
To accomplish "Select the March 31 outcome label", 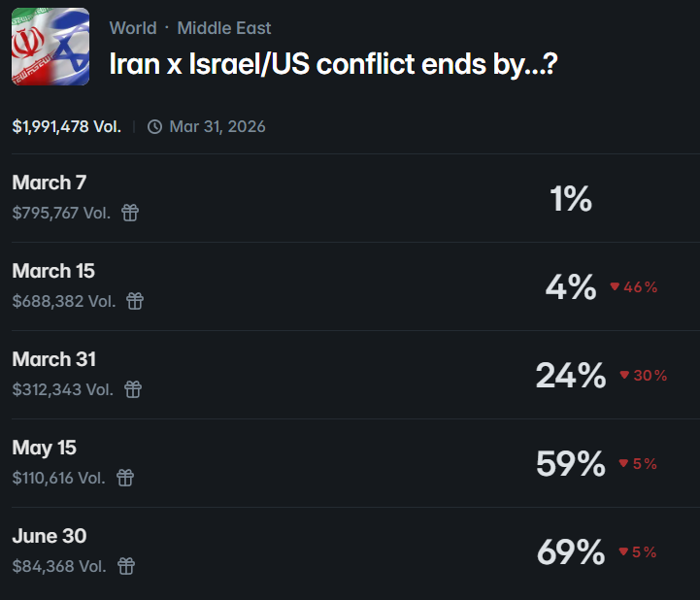I will (54, 359).
